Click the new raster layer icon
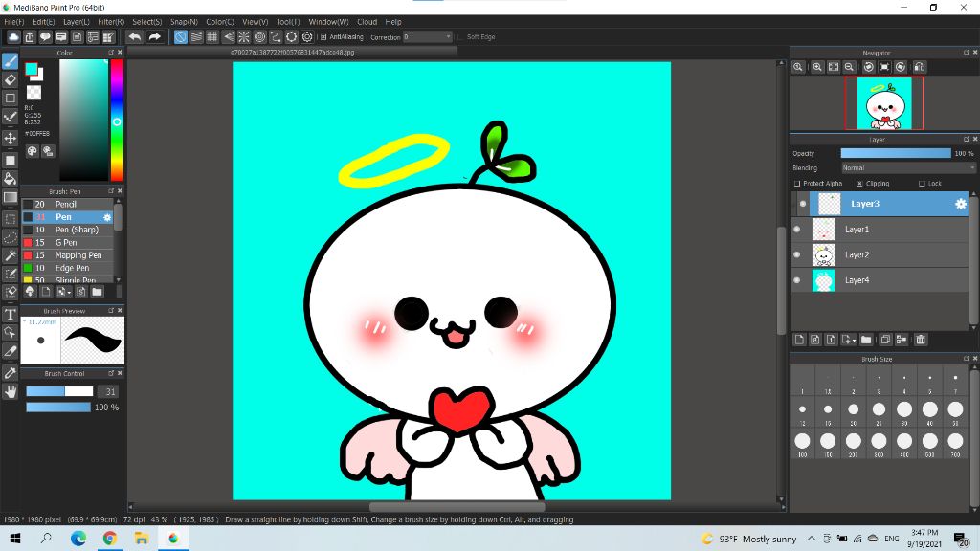Image resolution: width=980 pixels, height=551 pixels. [x=799, y=340]
